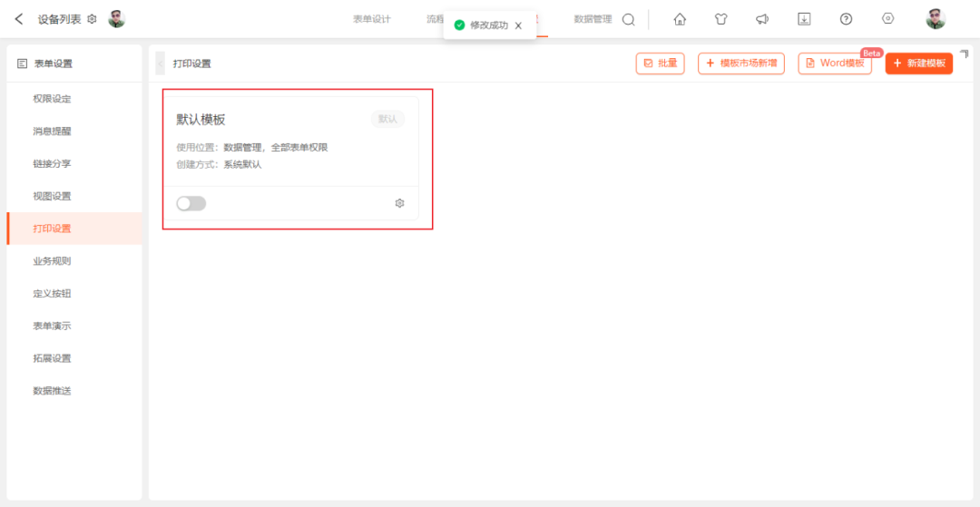Open the search magnifier icon in top bar

coord(628,19)
